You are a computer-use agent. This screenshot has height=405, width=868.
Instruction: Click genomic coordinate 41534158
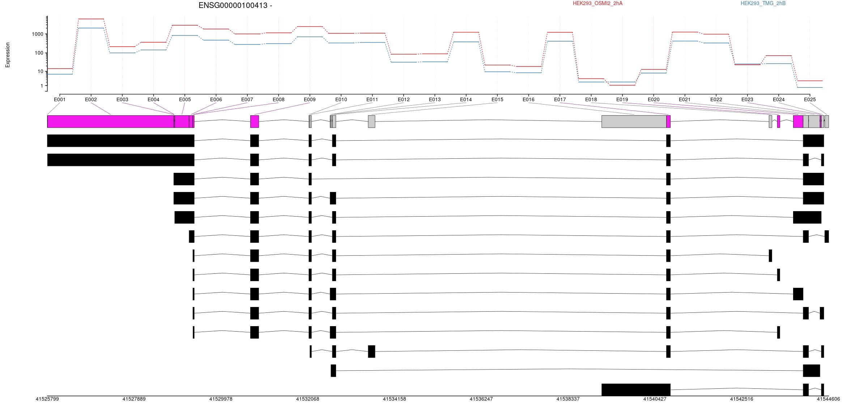[x=395, y=399]
